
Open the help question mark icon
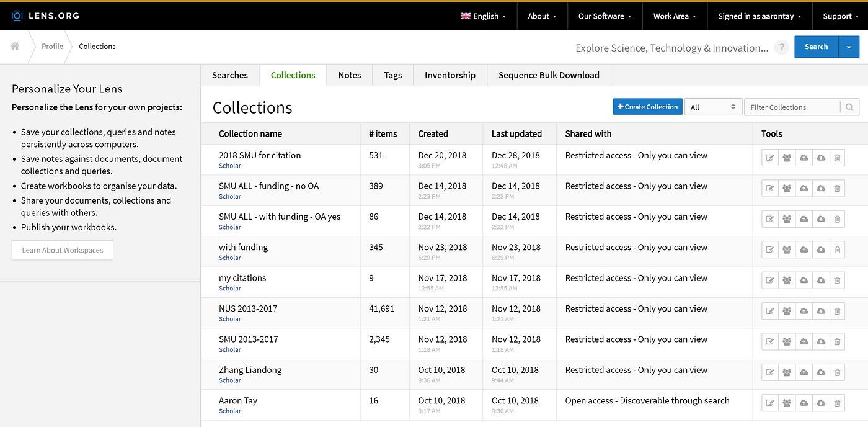[782, 47]
